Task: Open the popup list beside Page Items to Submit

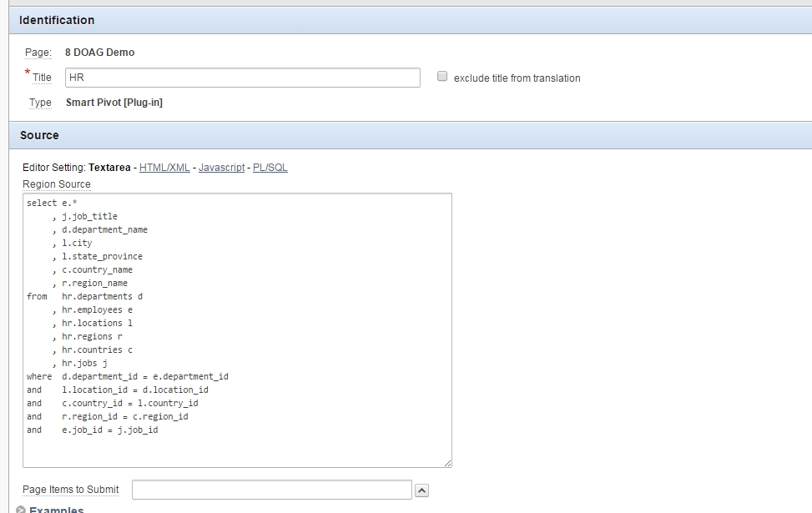Action: coord(421,490)
